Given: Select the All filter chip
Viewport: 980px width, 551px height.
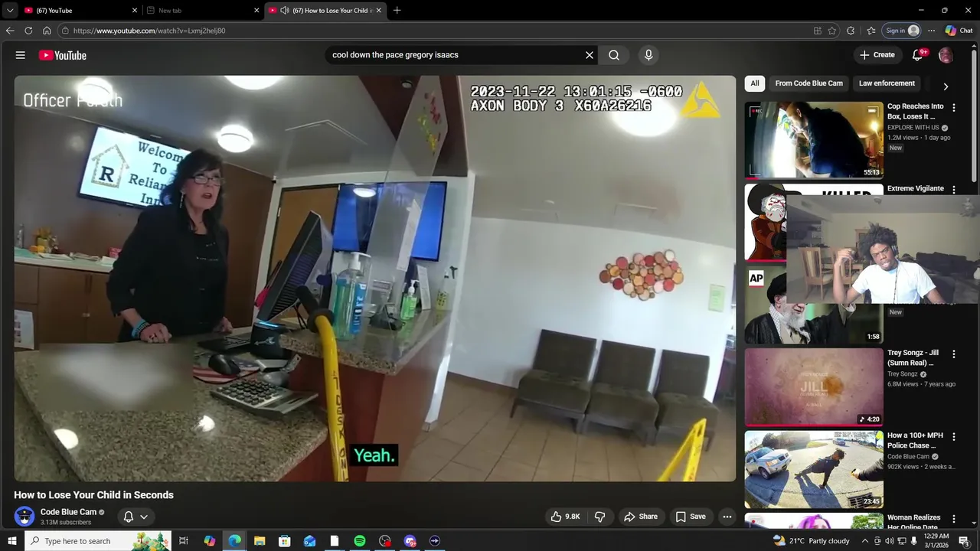Looking at the screenshot, I should click(x=755, y=83).
